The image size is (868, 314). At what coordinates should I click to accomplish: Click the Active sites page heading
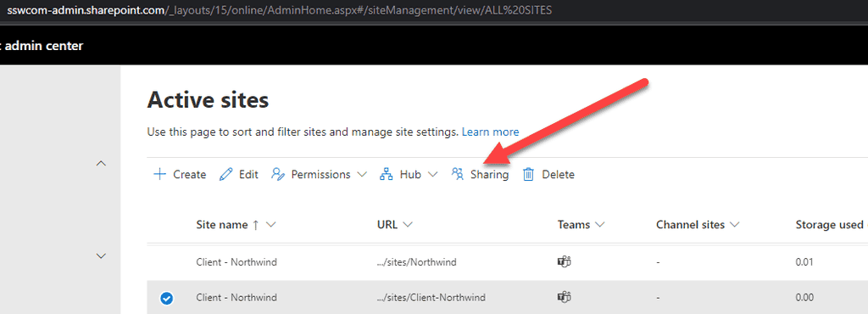[209, 100]
